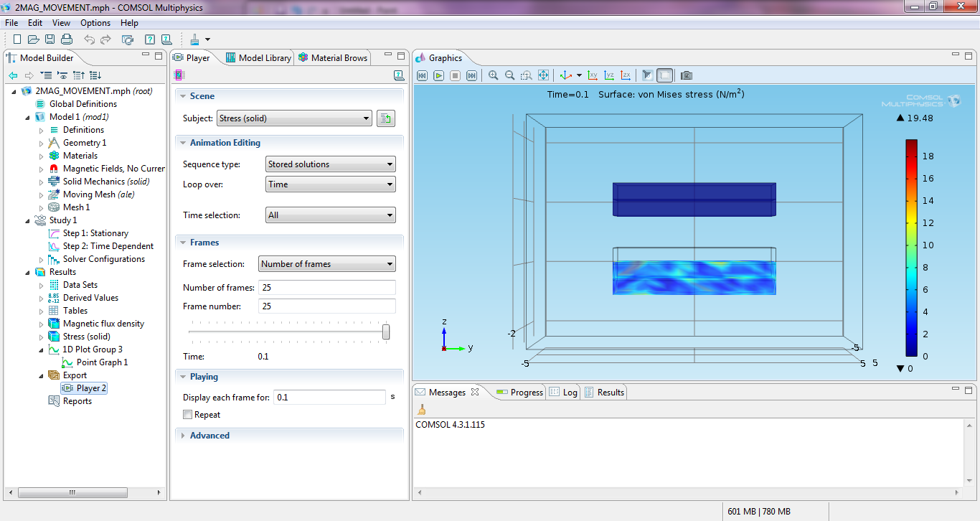Toggle the scene light button
Screen dimensions: 980x521
(x=647, y=75)
